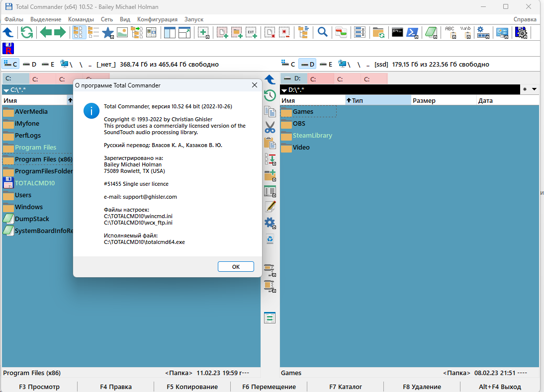The image size is (544, 392).
Task: Switch the right panel to drive E
Action: (x=326, y=64)
